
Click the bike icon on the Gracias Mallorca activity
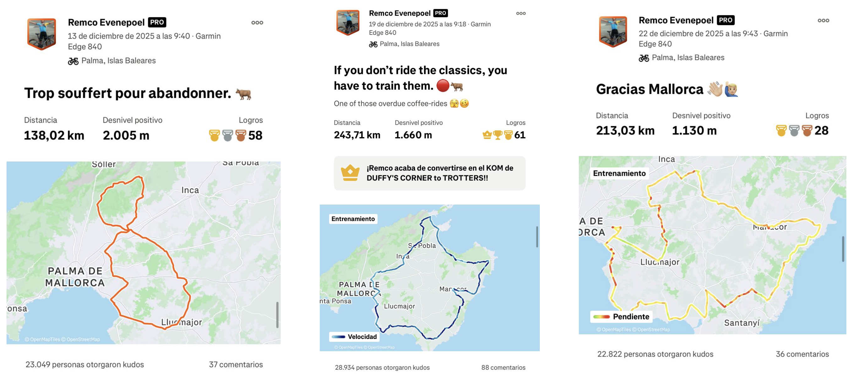(x=643, y=58)
